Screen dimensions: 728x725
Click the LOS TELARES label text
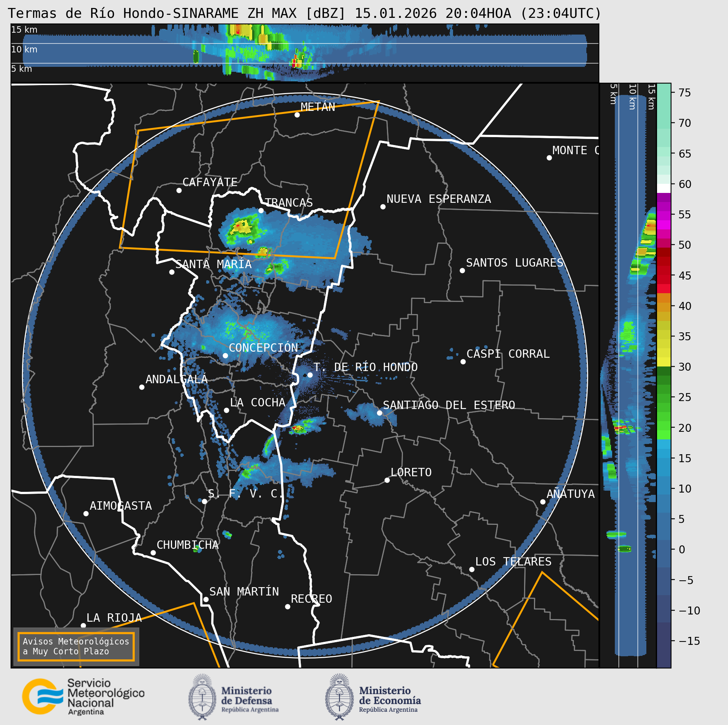point(513,561)
